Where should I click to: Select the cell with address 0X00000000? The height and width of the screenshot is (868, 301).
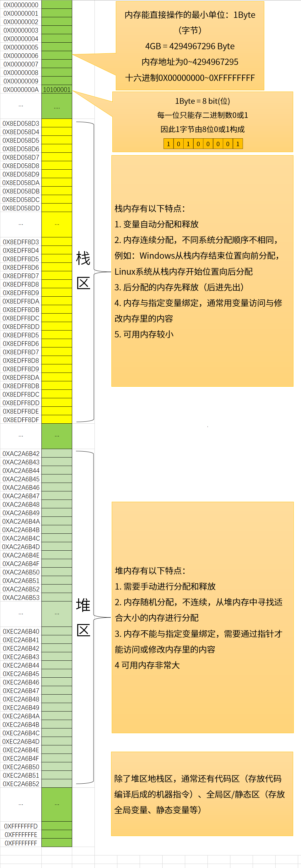(x=21, y=5)
